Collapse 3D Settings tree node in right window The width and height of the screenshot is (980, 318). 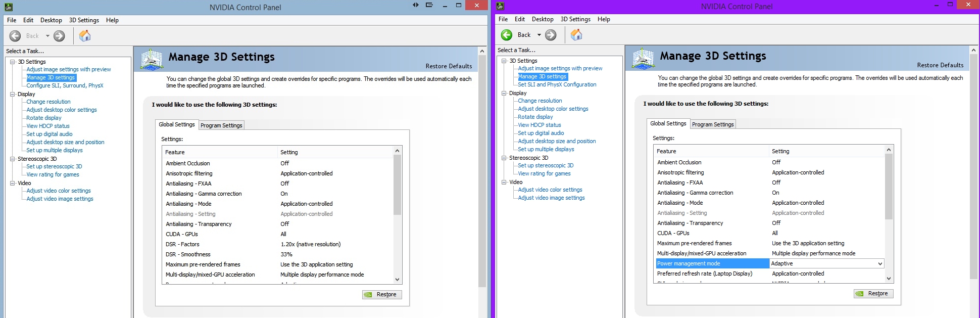click(504, 61)
